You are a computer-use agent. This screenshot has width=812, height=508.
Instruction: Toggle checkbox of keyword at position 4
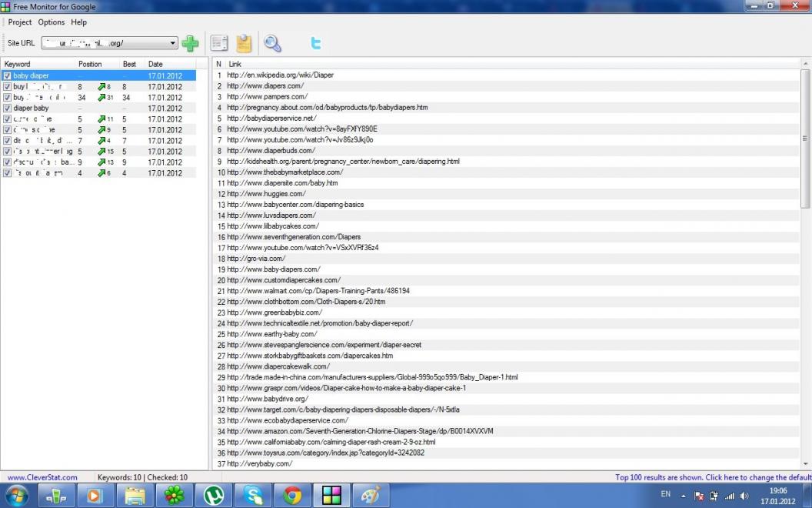tap(7, 173)
